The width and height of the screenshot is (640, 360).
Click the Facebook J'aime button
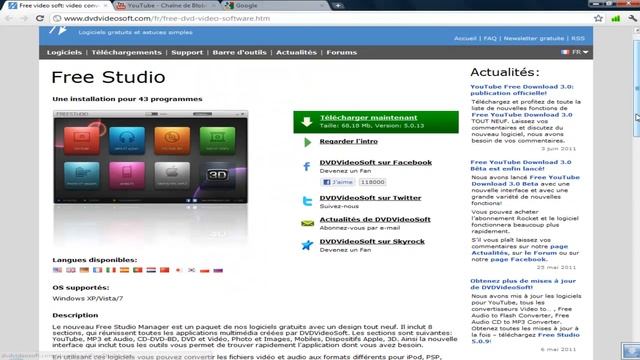338,182
